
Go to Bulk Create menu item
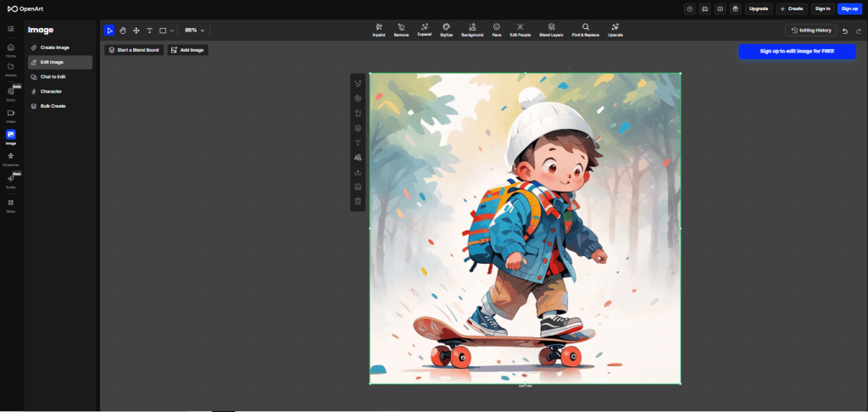click(x=53, y=106)
